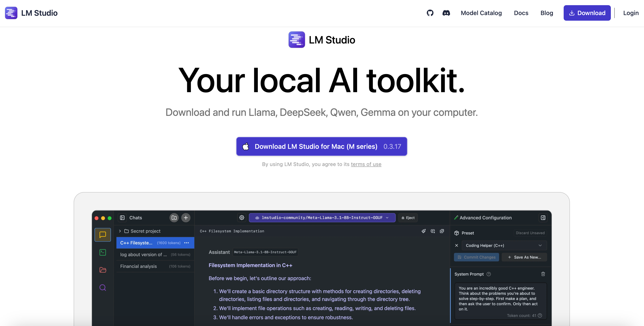Open the red folder sidebar icon
The width and height of the screenshot is (644, 326).
[x=103, y=270]
